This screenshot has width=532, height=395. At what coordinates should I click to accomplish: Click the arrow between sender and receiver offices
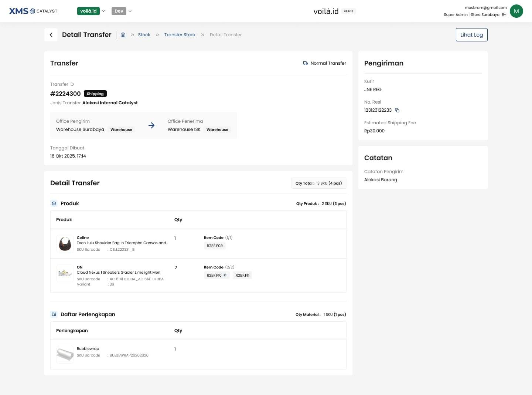pyautogui.click(x=151, y=125)
